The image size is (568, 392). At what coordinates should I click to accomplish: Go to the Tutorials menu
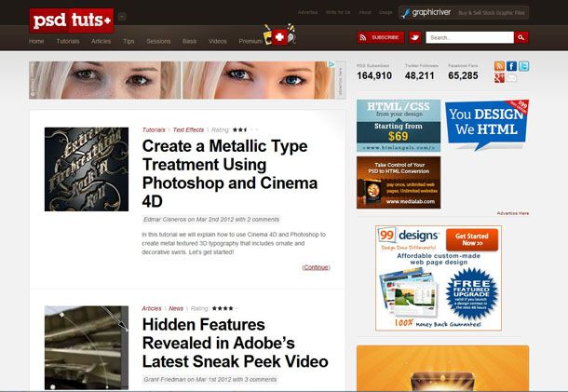[68, 41]
